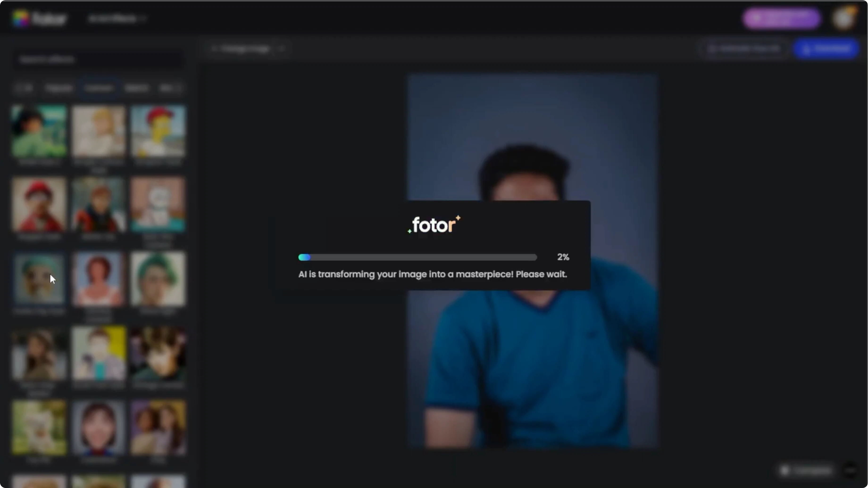Click the purple upgrade button in header
This screenshot has width=868, height=488.
point(782,19)
